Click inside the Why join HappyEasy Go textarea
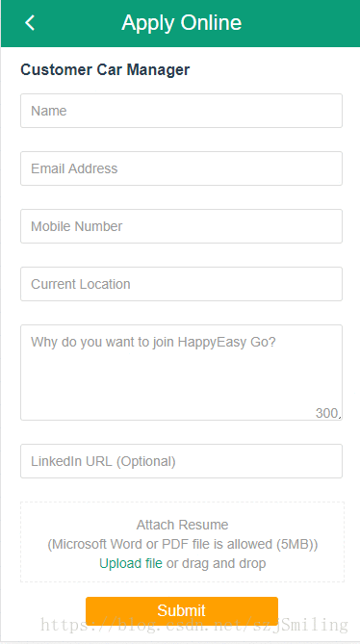The width and height of the screenshot is (360, 644). (x=181, y=373)
